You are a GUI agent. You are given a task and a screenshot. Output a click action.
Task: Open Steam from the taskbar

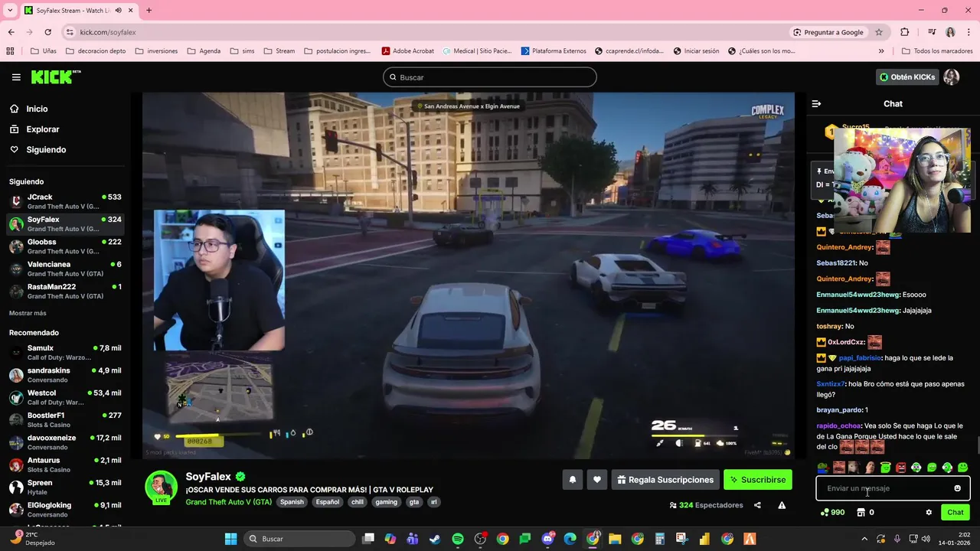pyautogui.click(x=435, y=539)
